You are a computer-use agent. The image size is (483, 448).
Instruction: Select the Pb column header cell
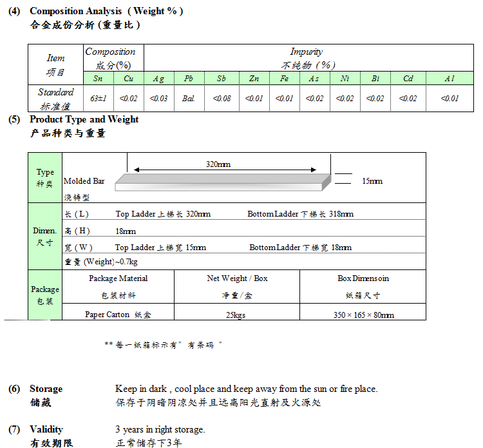pyautogui.click(x=189, y=79)
